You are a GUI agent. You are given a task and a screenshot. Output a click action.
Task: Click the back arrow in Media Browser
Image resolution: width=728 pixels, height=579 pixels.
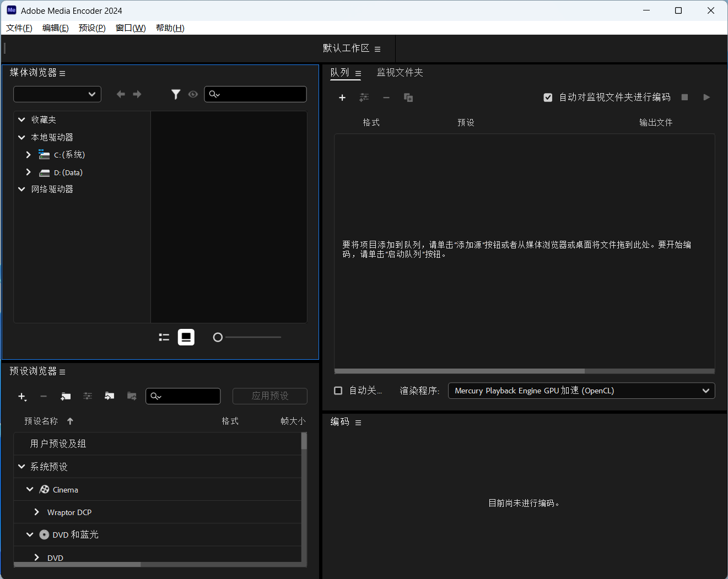[121, 94]
